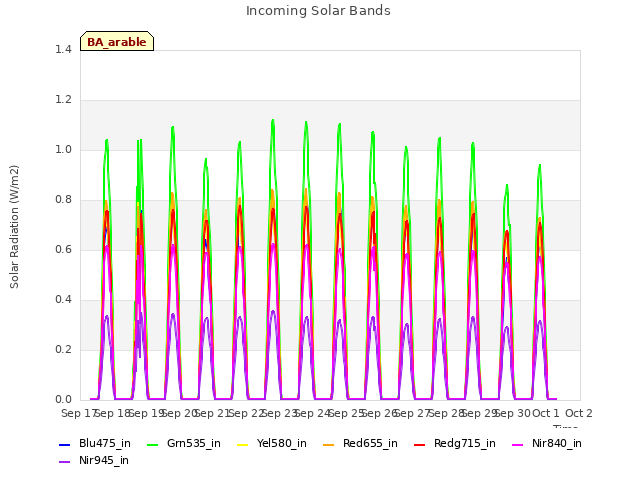This screenshot has height=480, width=640.
Task: Toggle the Red655_in legend entry
Action: click(x=360, y=444)
